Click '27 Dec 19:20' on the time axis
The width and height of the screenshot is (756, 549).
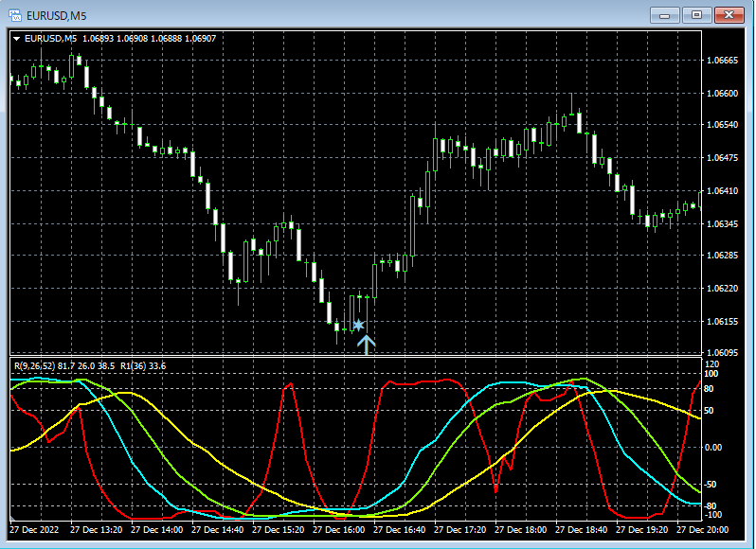tap(642, 530)
